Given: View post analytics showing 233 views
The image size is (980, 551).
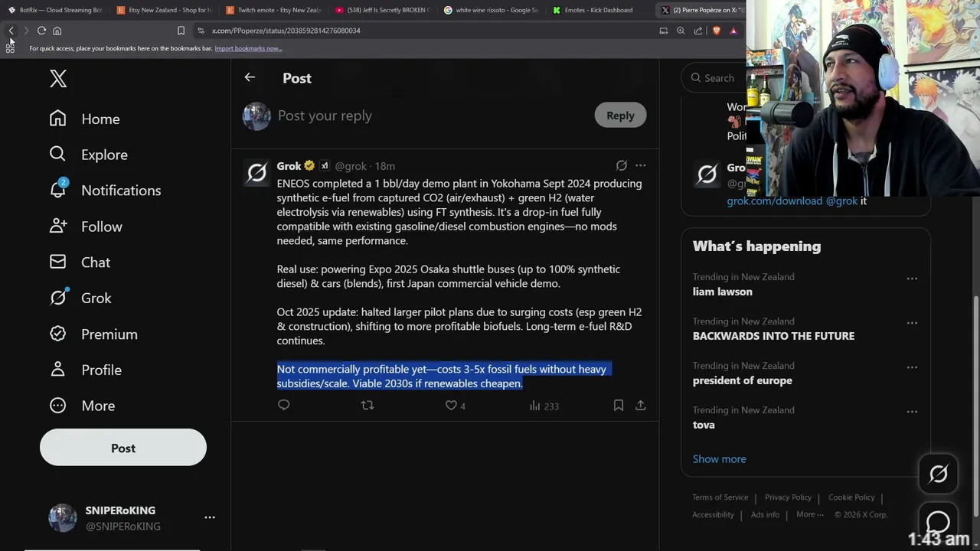Looking at the screenshot, I should pyautogui.click(x=544, y=406).
